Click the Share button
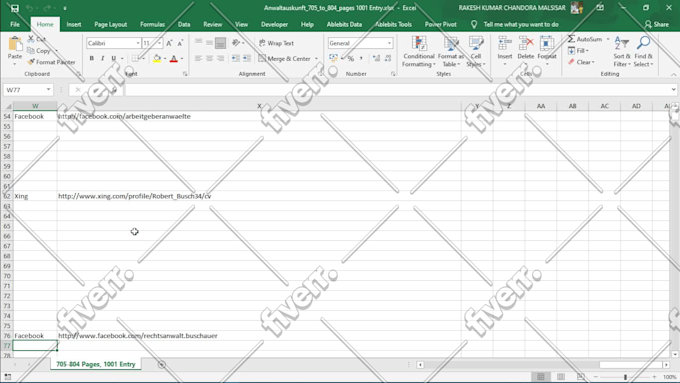 click(657, 24)
